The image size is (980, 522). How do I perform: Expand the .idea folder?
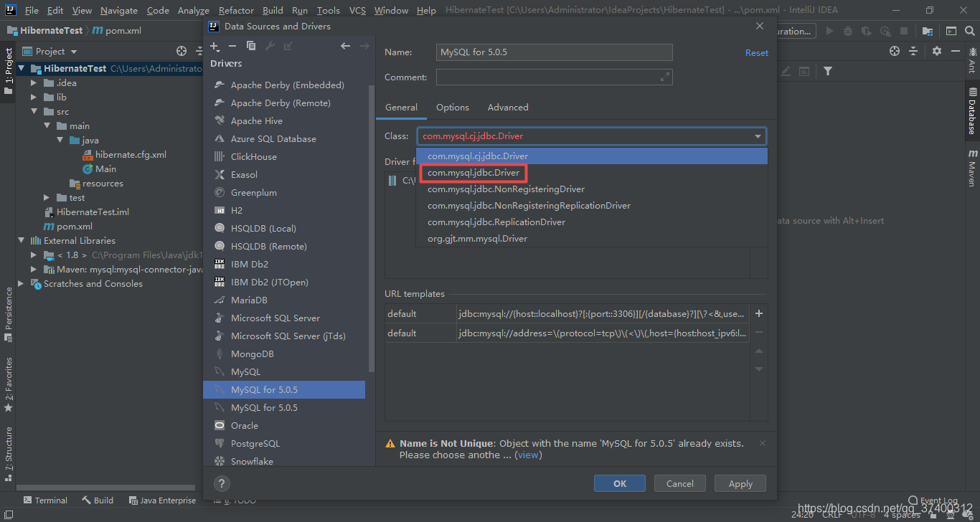tap(34, 83)
